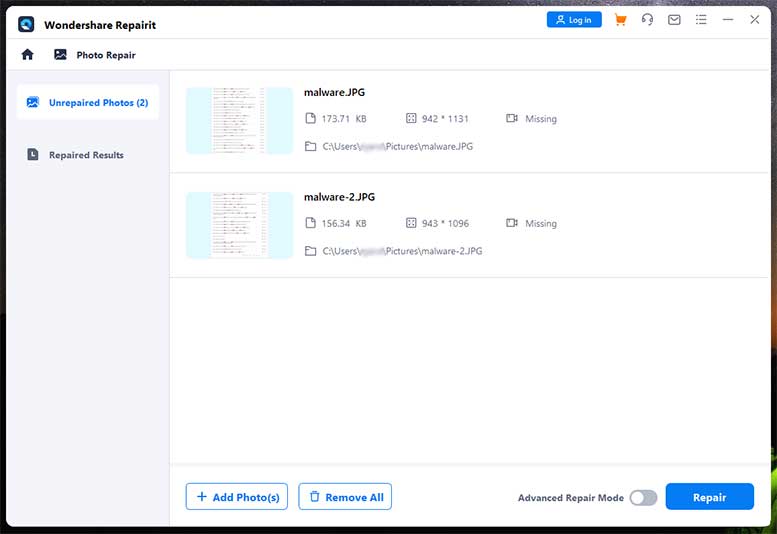777x534 pixels.
Task: Click the 942 * 1131 dimensions text
Action: tap(445, 119)
